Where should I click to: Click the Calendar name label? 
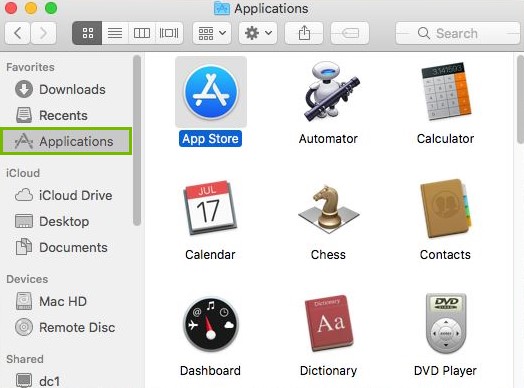point(210,255)
